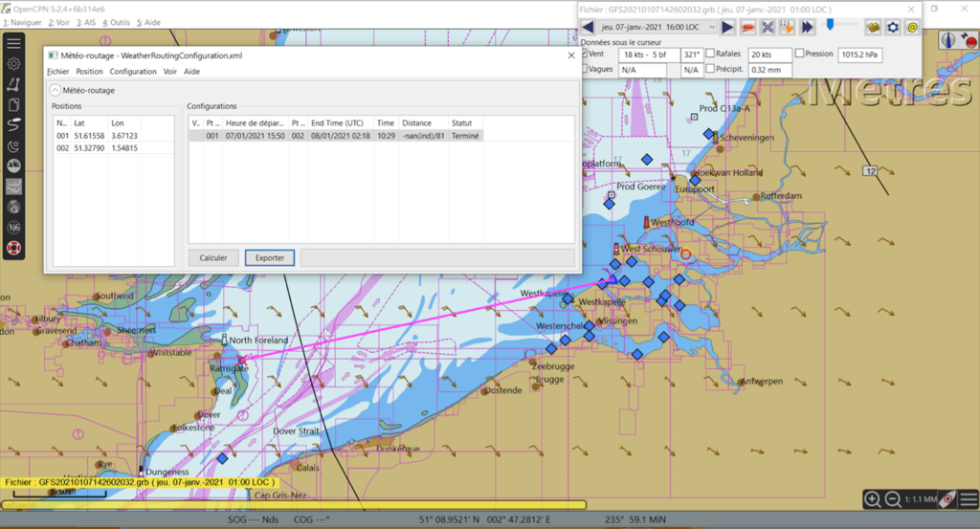Click the chart scale '1: 1.1 MM' indicator
Viewport: 980px width, 529px height.
[921, 499]
